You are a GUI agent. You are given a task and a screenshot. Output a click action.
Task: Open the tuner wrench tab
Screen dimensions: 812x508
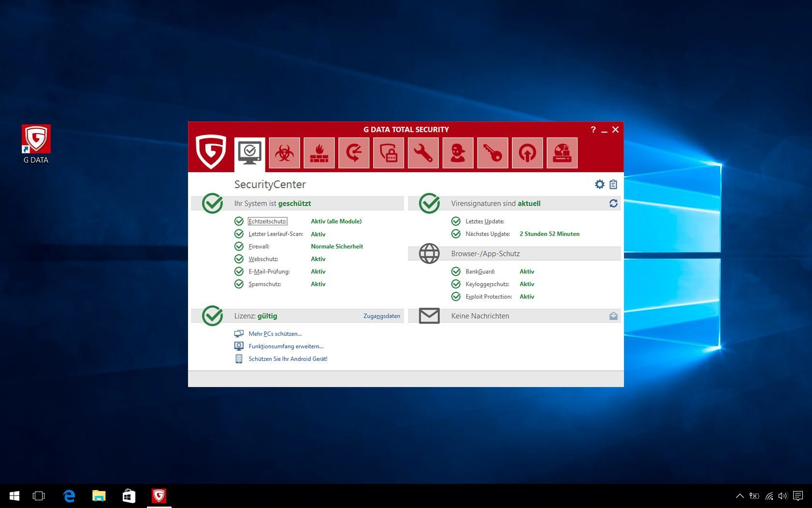[x=423, y=153]
